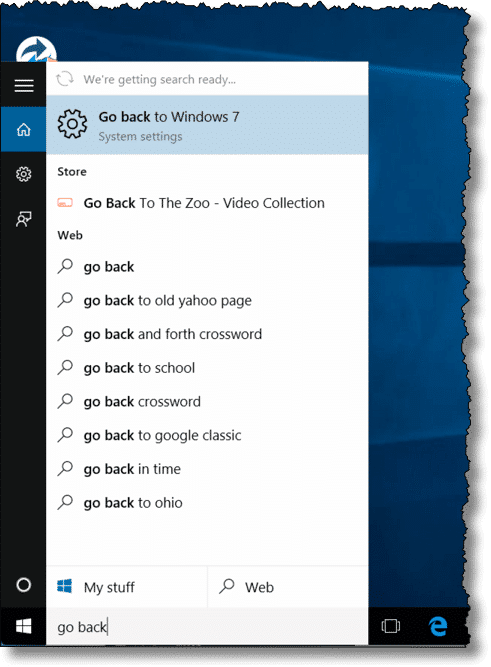Launch Microsoft Edge from the taskbar
The height and width of the screenshot is (667, 491).
pos(438,626)
